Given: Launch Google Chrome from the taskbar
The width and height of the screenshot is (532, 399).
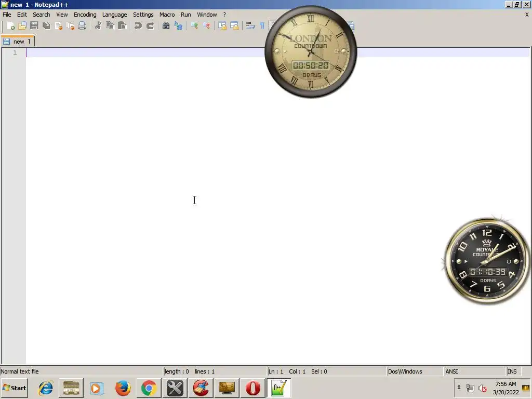Looking at the screenshot, I should pos(149,388).
